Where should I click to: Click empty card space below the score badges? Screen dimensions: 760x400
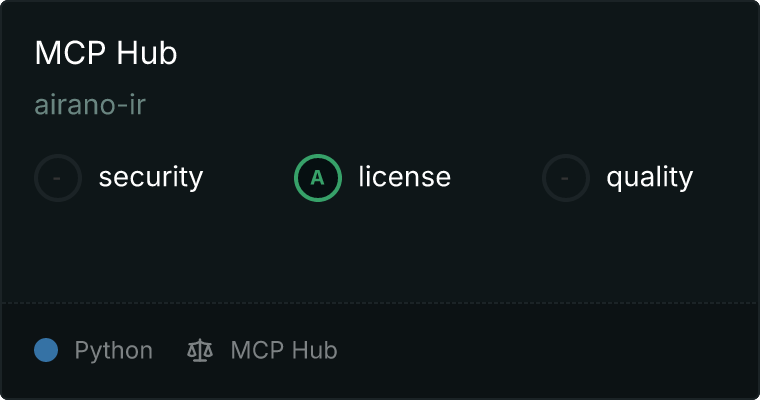(x=380, y=252)
